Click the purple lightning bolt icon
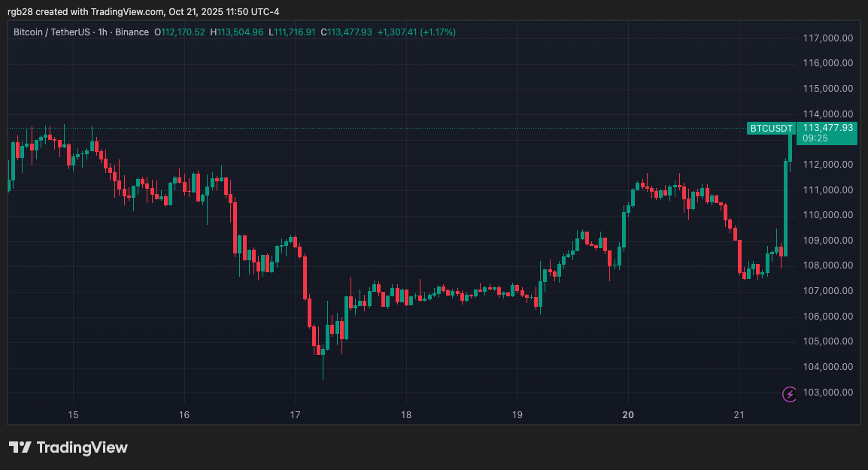 (789, 394)
